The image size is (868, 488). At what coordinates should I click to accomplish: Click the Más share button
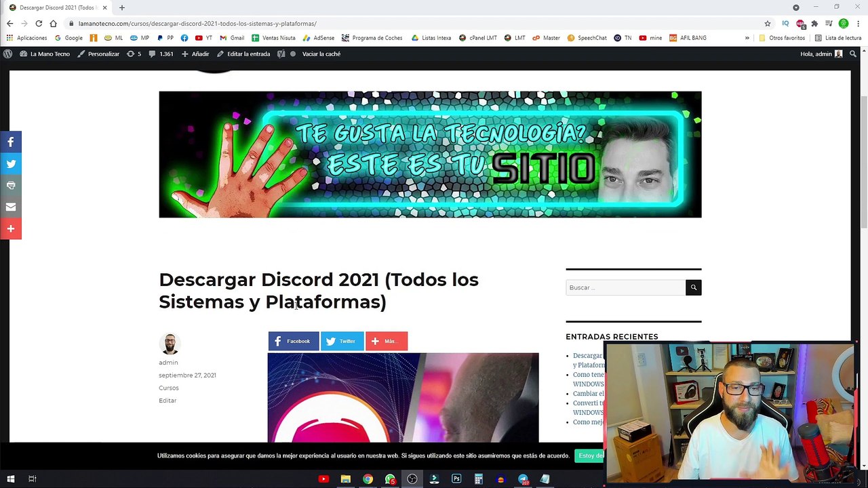click(x=387, y=342)
